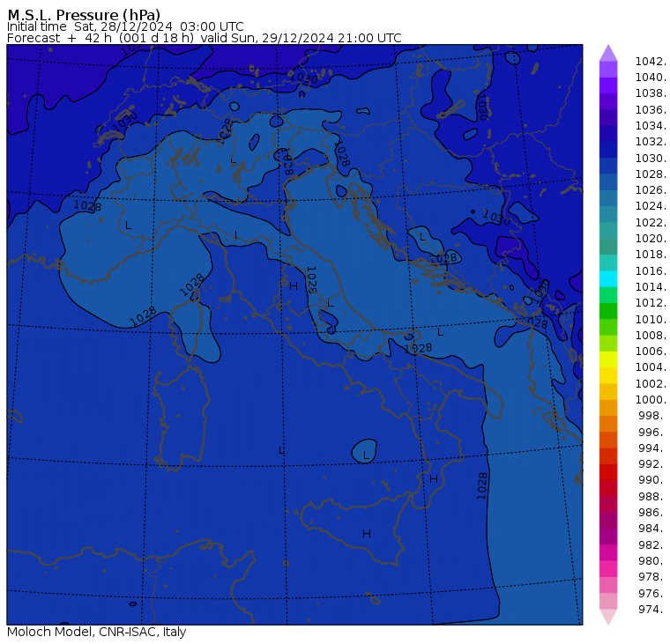
Task: Click the '1028.' legend label
Action: [x=651, y=174]
